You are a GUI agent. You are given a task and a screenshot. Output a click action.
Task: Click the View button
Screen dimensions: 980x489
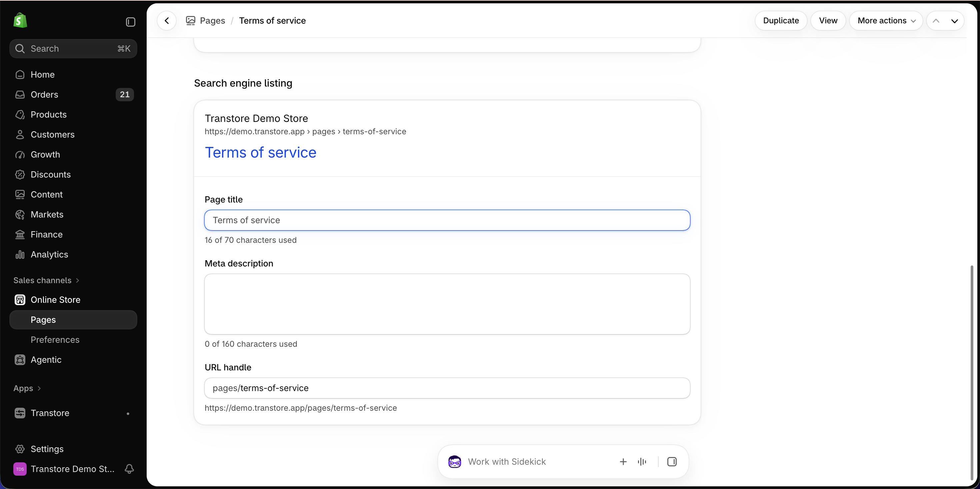click(828, 21)
